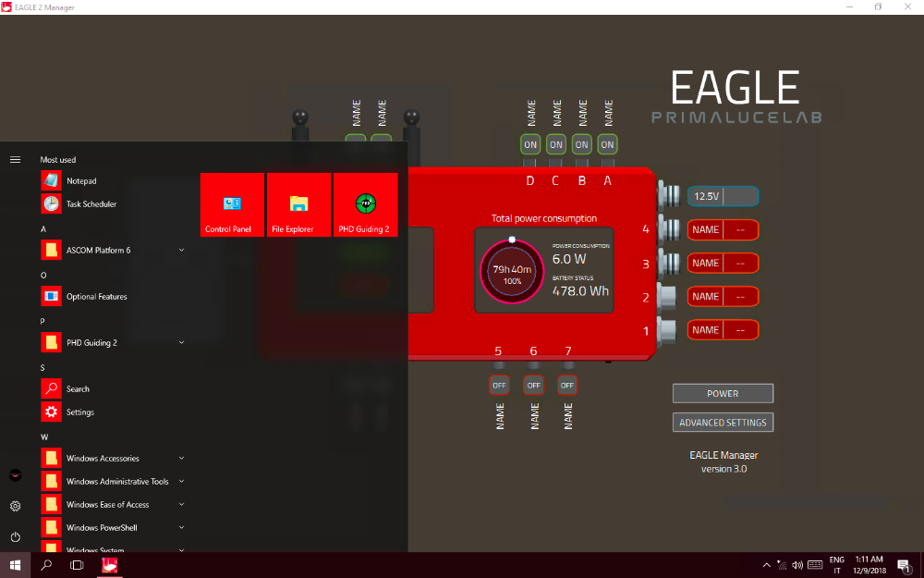Open taskbar Search magnifier
924x578 pixels.
coord(46,565)
